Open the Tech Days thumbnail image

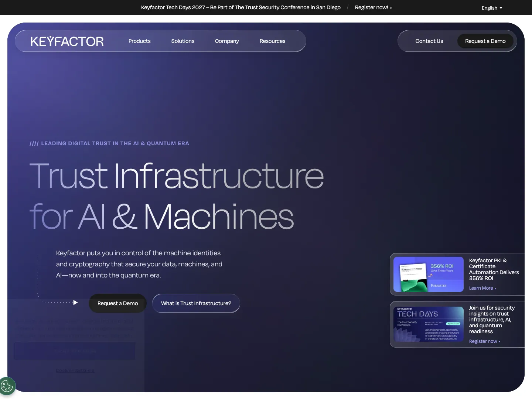tap(429, 324)
